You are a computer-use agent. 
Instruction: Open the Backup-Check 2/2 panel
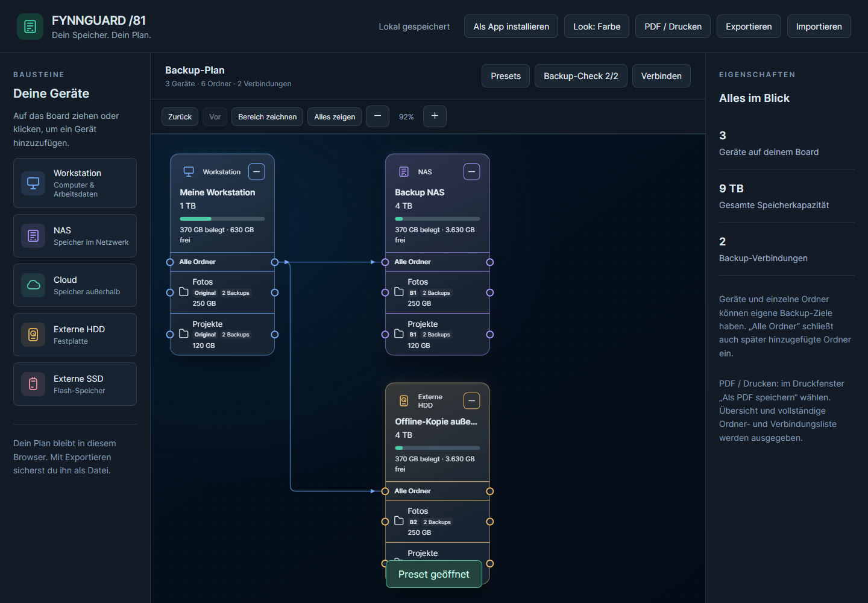tap(581, 76)
